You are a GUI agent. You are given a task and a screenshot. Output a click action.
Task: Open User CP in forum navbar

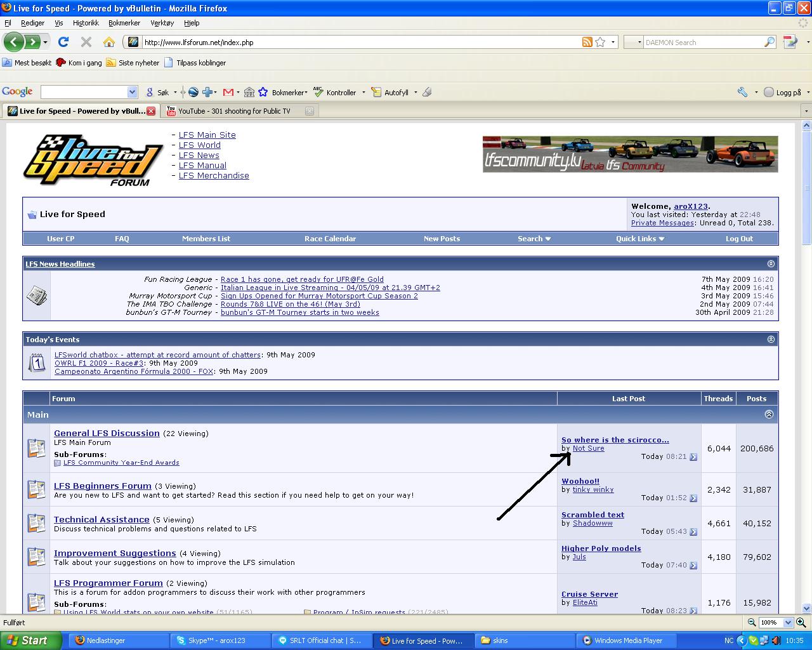pos(61,239)
